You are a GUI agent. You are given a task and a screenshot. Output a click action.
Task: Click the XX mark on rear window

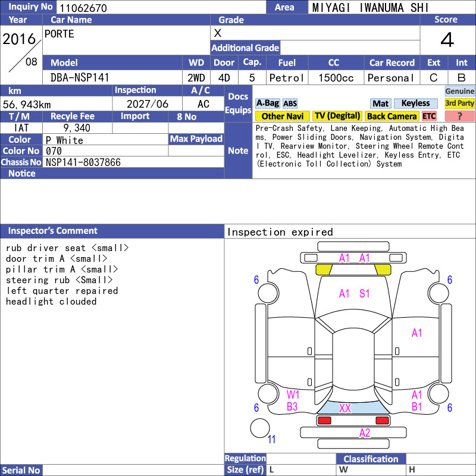tap(345, 408)
